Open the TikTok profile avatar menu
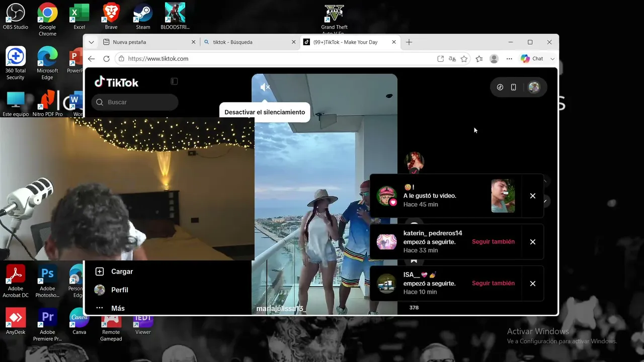644x362 pixels. pyautogui.click(x=534, y=87)
